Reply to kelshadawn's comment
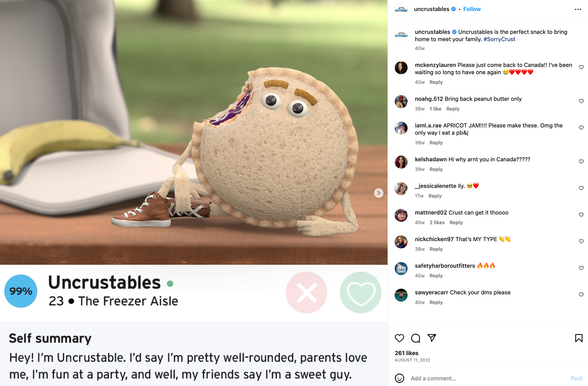Screen dimensions: 588x386 pyautogui.click(x=436, y=169)
